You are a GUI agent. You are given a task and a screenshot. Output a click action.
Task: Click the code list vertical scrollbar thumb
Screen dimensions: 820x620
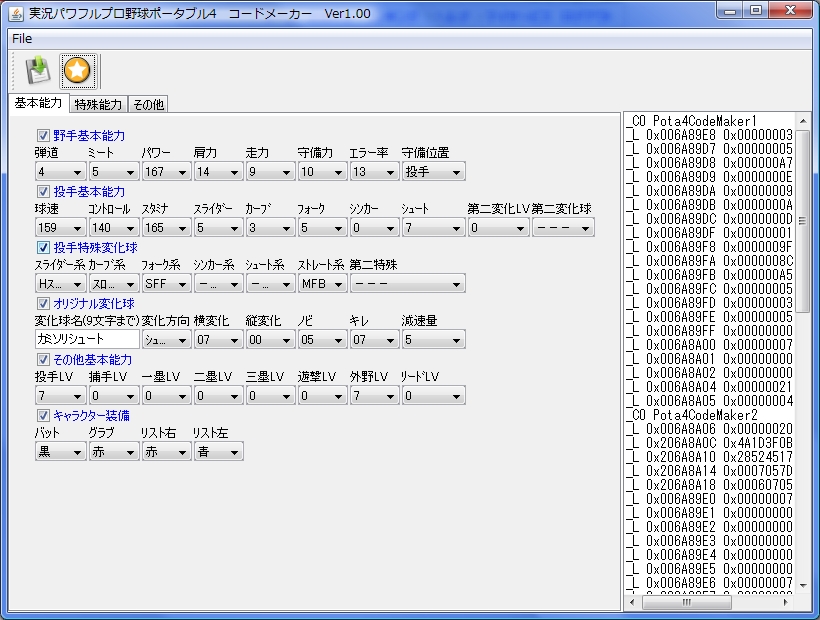(802, 221)
